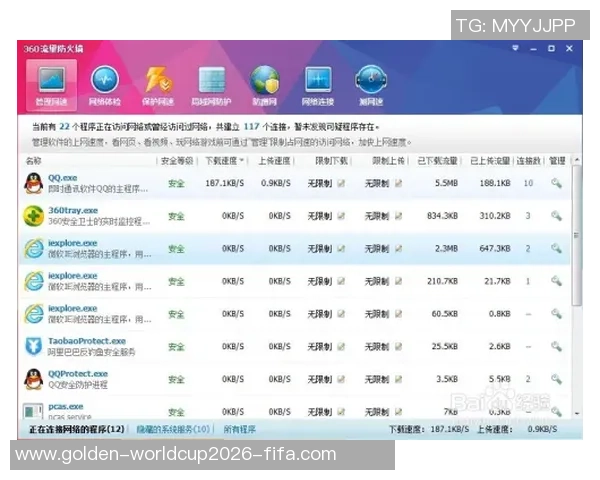The height and width of the screenshot is (480, 600).
Task: Edit upload limit for 360tray.exe
Action: (398, 216)
